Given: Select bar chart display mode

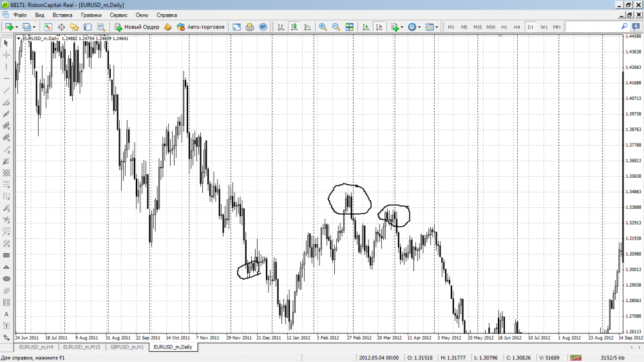Looking at the screenshot, I should tap(281, 27).
